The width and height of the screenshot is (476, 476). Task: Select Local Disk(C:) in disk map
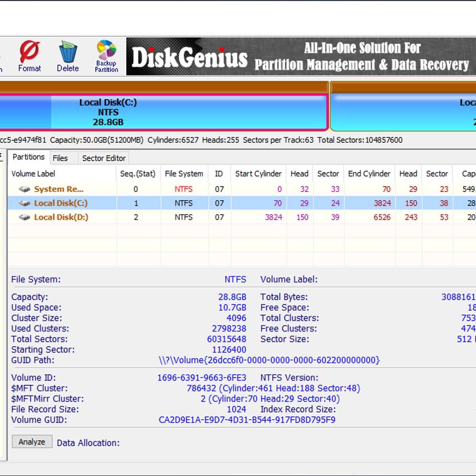click(163, 113)
